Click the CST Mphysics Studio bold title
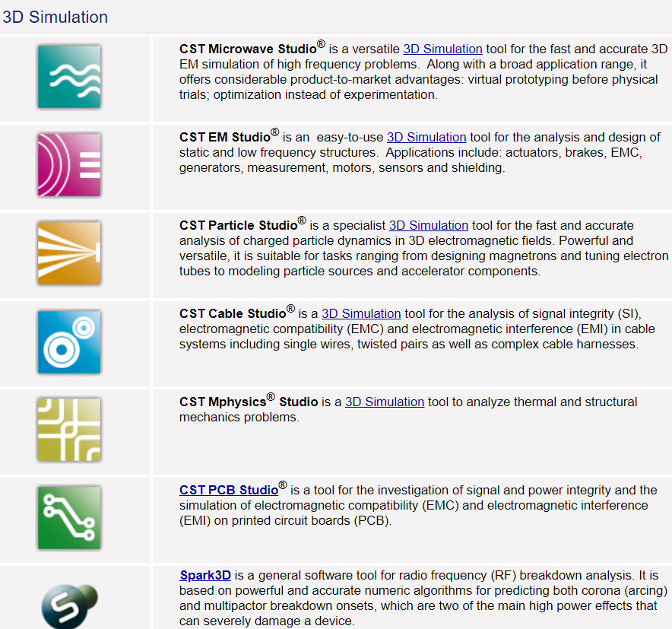This screenshot has height=629, width=672. point(249,402)
